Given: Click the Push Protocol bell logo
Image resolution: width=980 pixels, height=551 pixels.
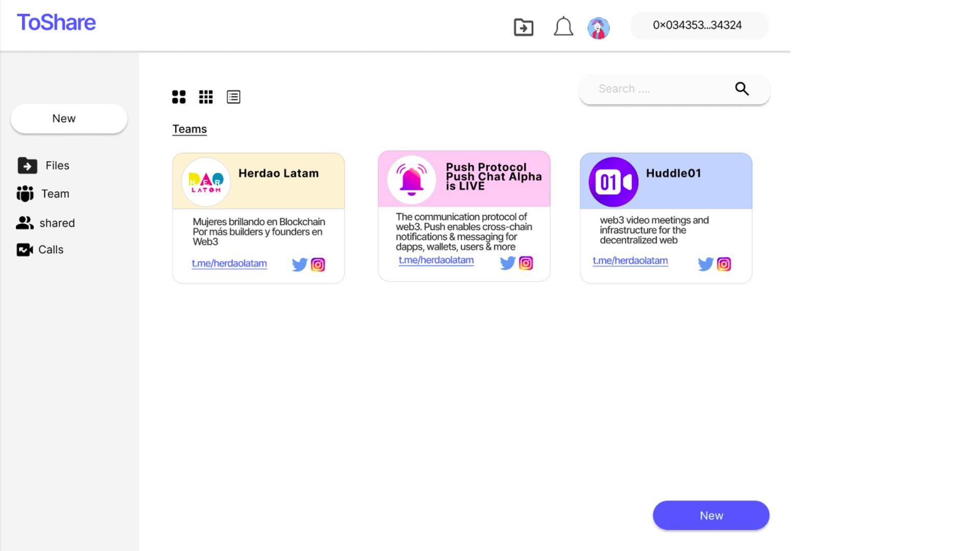Looking at the screenshot, I should [411, 180].
